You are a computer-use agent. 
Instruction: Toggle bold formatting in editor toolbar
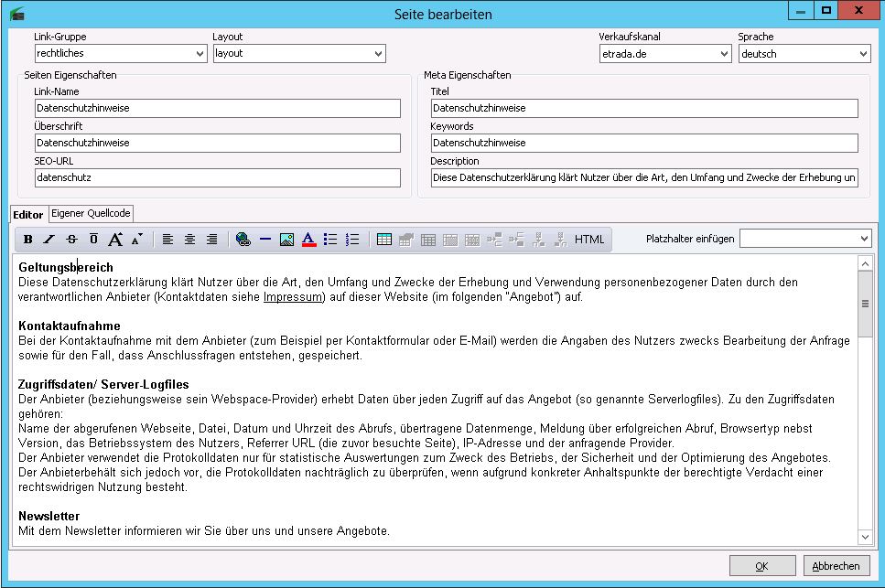[27, 240]
